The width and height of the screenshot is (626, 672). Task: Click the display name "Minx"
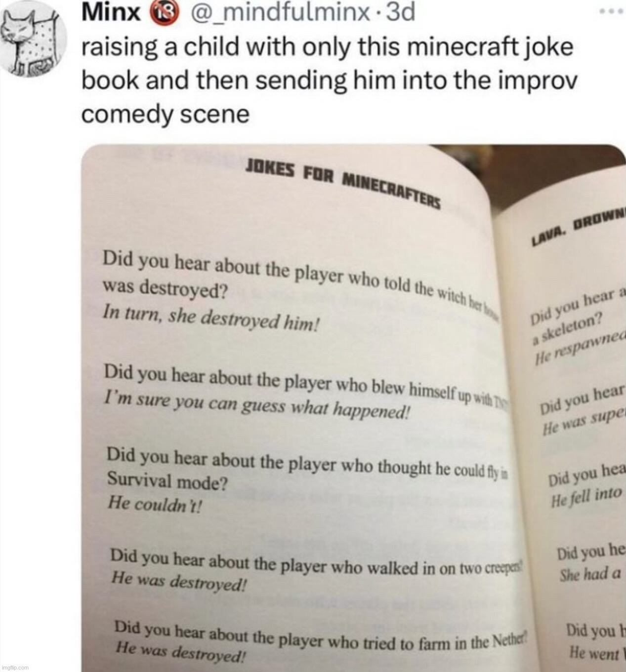(x=111, y=13)
